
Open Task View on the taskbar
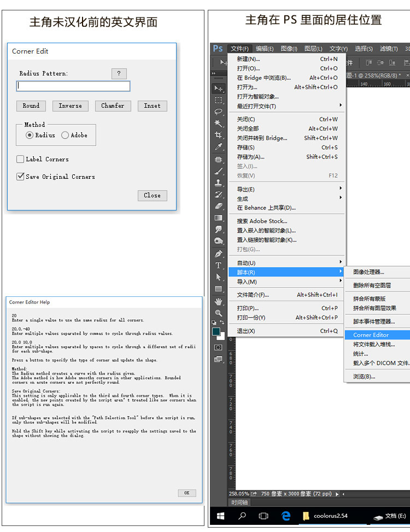pos(263,516)
